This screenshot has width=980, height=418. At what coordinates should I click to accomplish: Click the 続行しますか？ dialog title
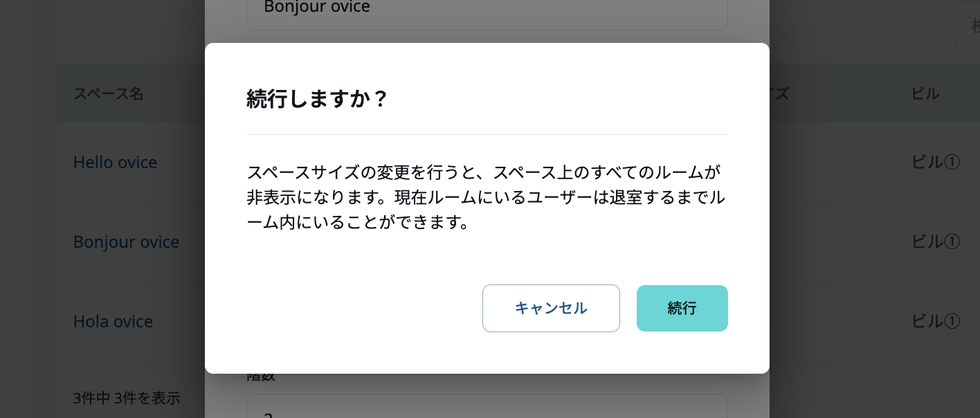(x=319, y=99)
